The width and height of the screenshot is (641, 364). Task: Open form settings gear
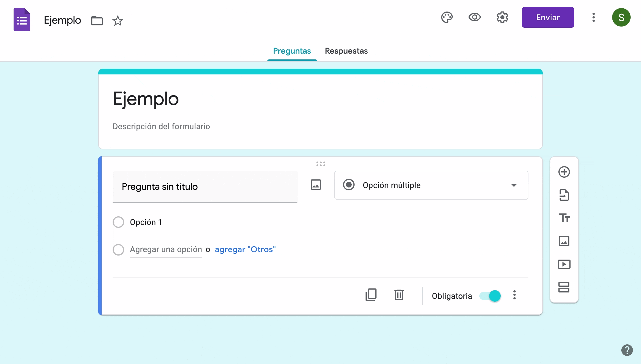point(502,17)
